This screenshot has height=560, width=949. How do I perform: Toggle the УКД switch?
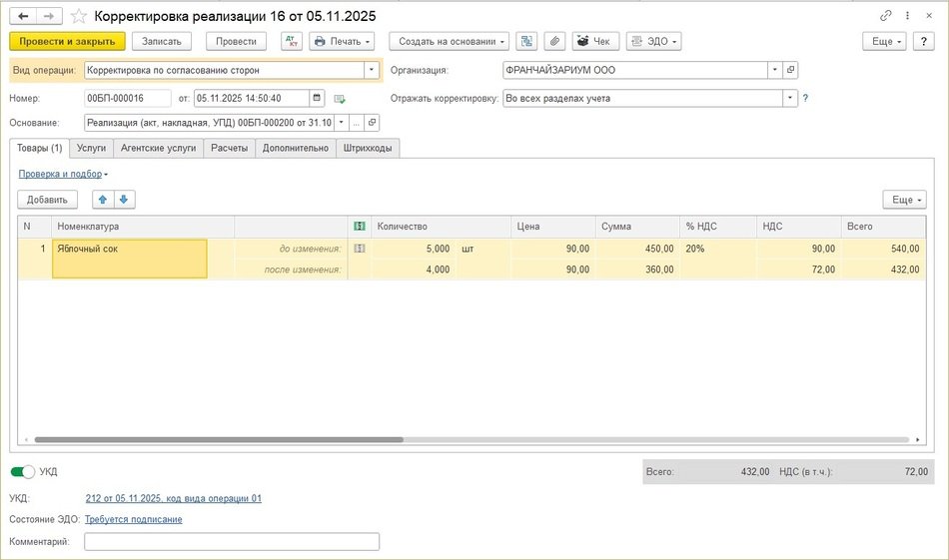click(x=22, y=471)
